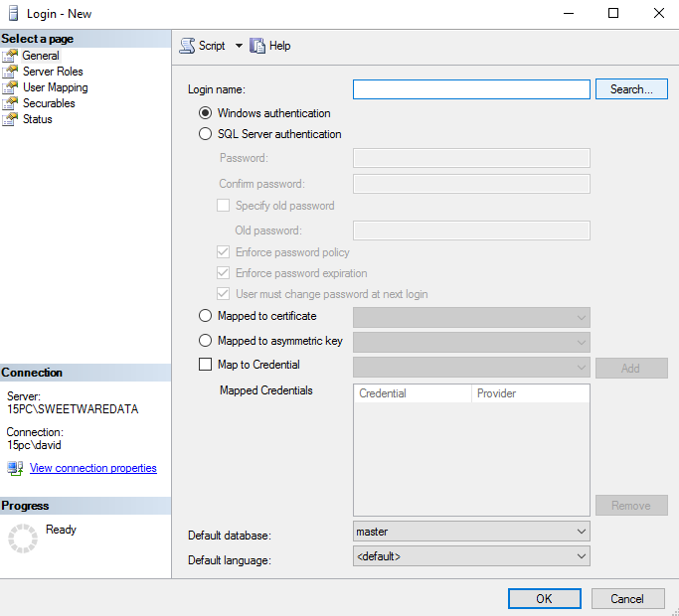The width and height of the screenshot is (679, 616).
Task: Open View connection properties link
Action: pos(93,468)
